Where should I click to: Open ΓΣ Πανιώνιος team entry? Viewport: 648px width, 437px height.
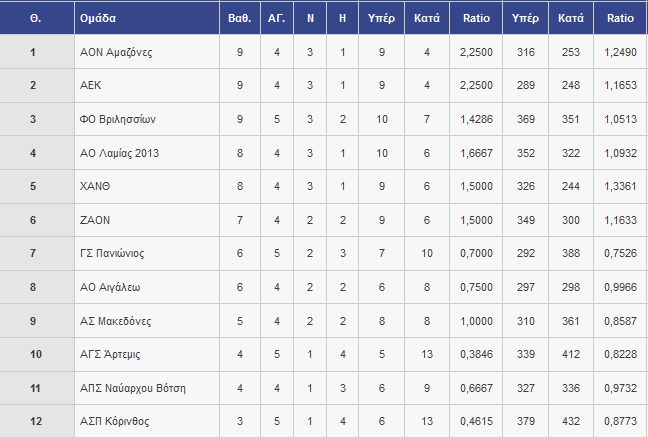pos(115,254)
